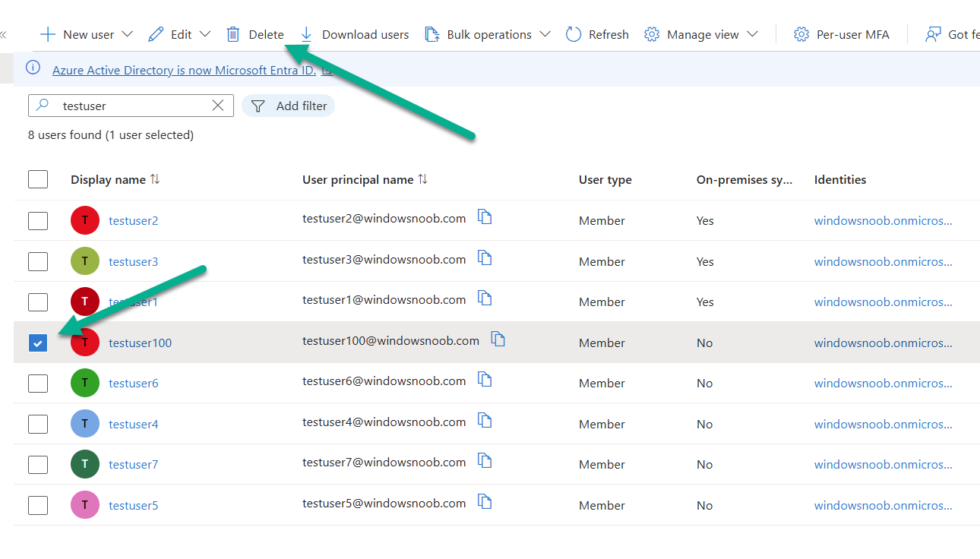Screen dimensions: 980x559
Task: Uncheck the testuser100 checkbox
Action: pyautogui.click(x=38, y=343)
